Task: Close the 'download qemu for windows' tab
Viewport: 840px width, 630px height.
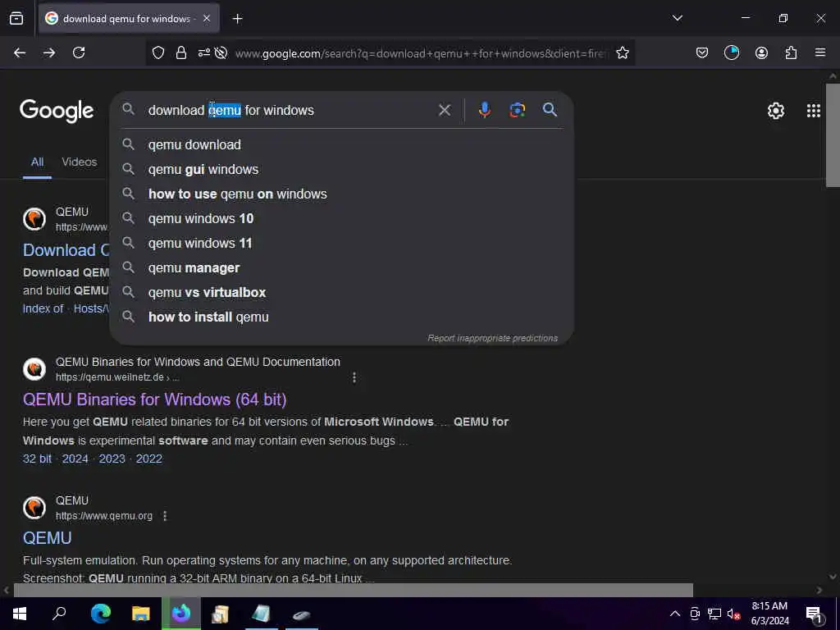Action: point(207,19)
